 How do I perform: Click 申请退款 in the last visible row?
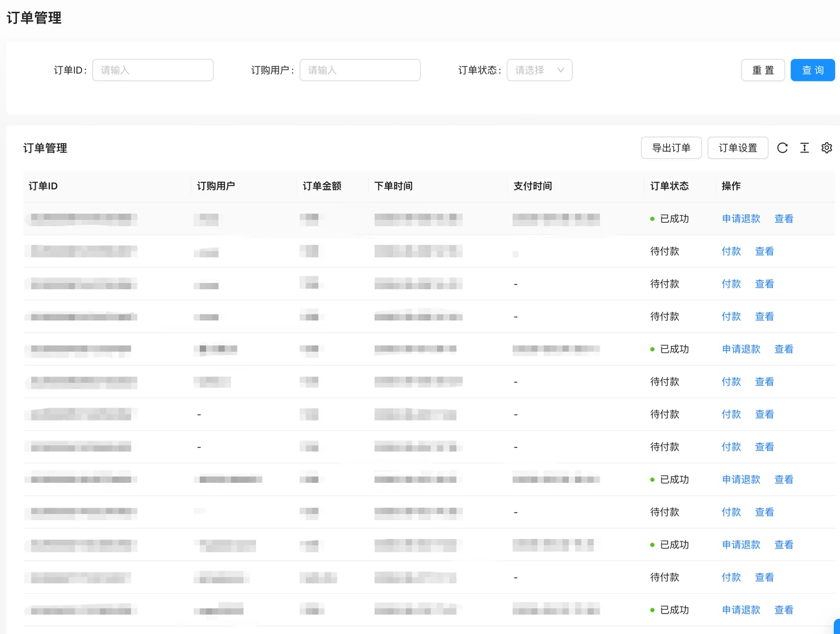[741, 610]
